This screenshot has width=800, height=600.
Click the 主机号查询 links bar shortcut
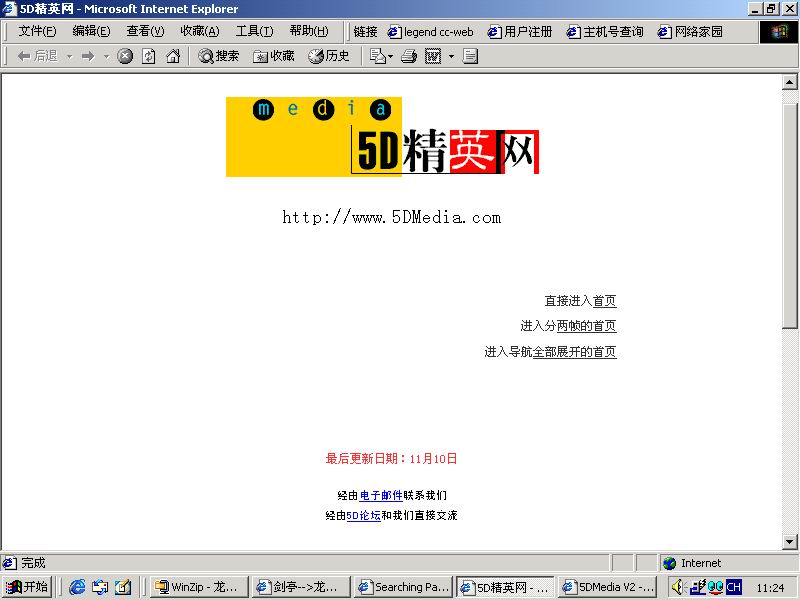(605, 32)
